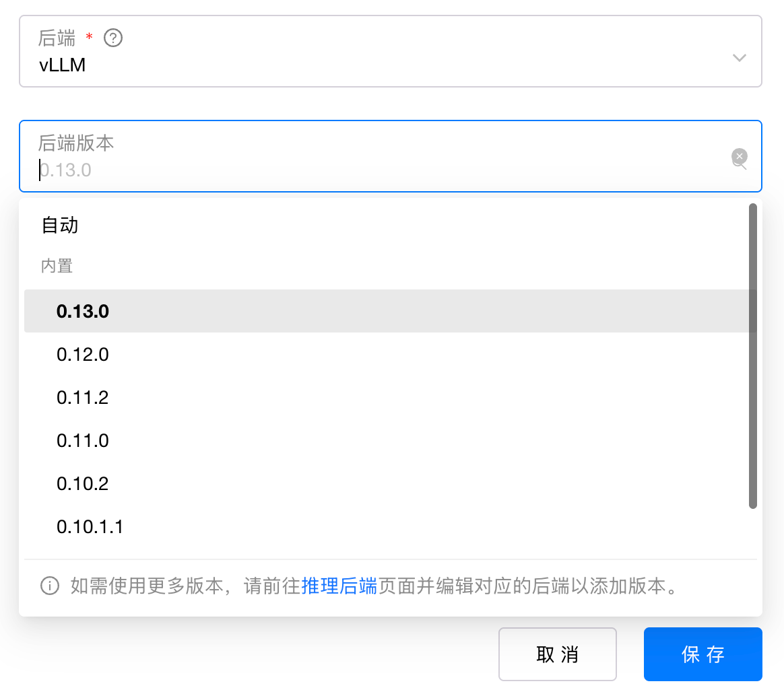
Task: Clear the backend version field
Action: 739,156
